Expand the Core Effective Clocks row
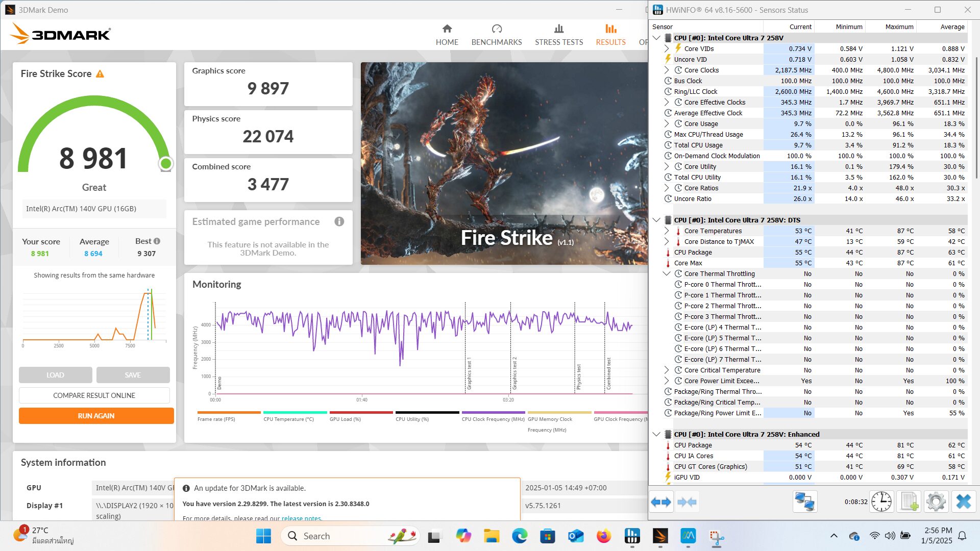980x551 pixels. point(667,102)
